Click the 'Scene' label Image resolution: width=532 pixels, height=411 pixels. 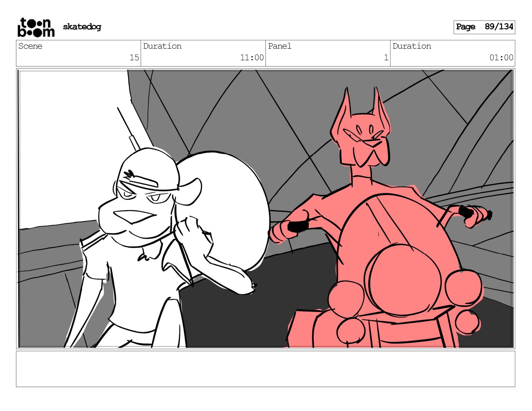[30, 46]
